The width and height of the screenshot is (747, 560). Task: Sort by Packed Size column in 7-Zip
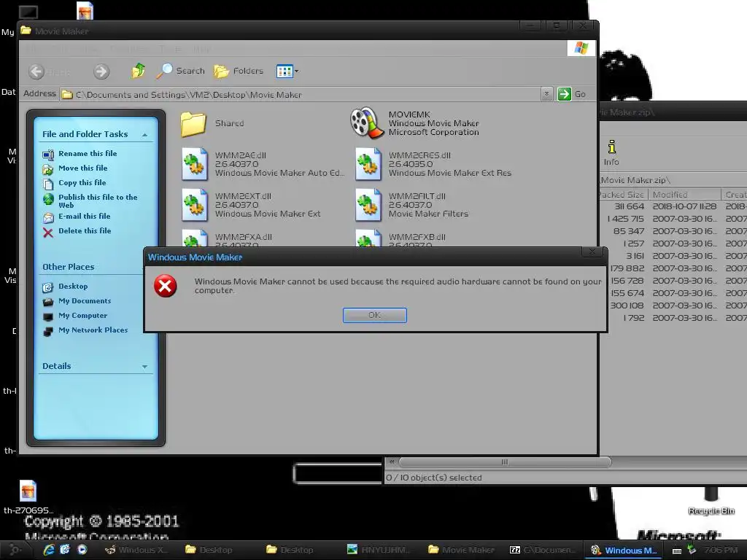pyautogui.click(x=623, y=194)
